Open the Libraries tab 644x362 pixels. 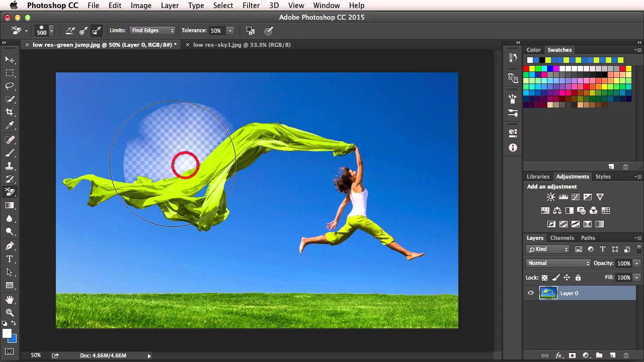click(x=538, y=176)
